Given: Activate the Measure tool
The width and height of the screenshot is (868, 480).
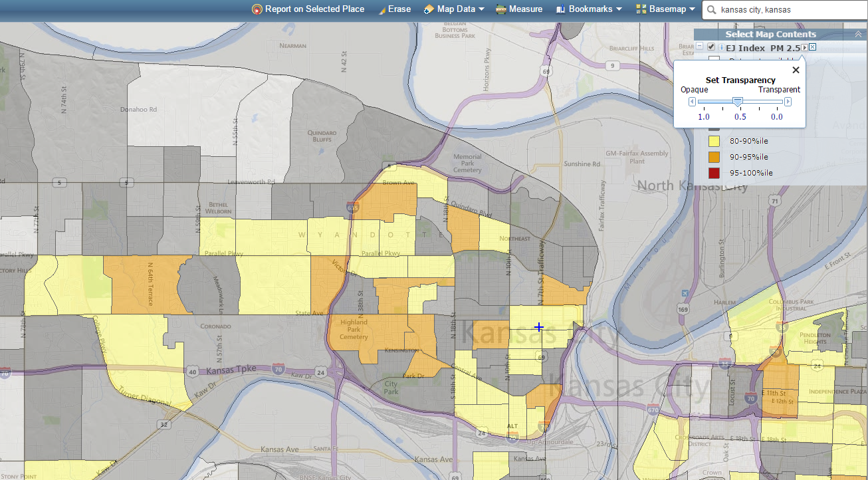Looking at the screenshot, I should 519,9.
